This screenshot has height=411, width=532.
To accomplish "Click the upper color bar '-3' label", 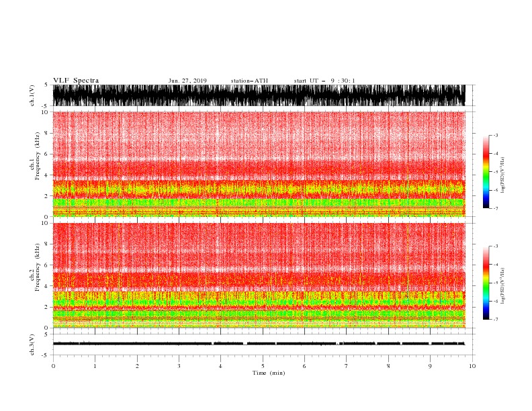I will (x=495, y=135).
